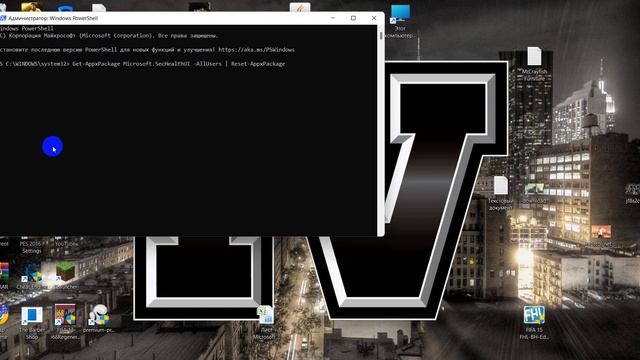The image size is (640, 360).
Task: Minimize the PowerShell window
Action: [333, 18]
